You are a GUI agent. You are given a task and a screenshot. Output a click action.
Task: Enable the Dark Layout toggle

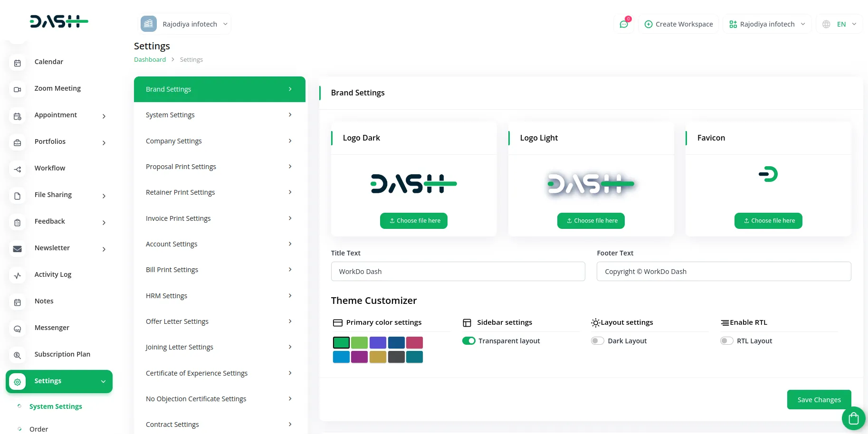(x=597, y=340)
